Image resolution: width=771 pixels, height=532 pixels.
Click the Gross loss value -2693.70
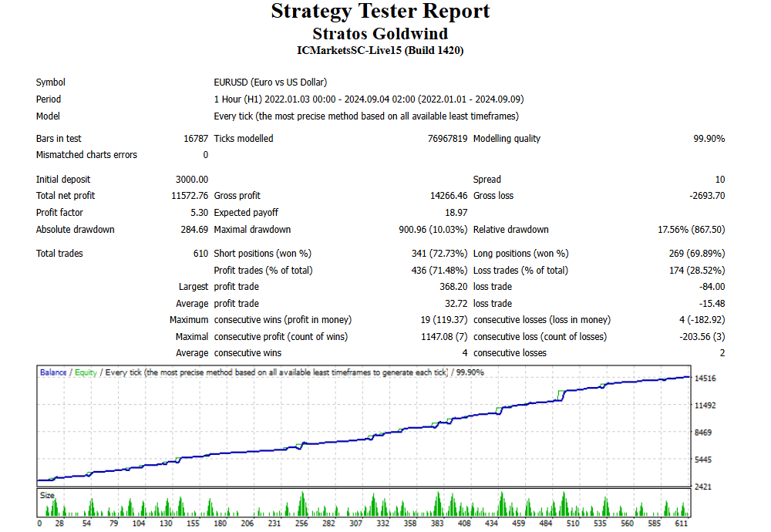click(x=707, y=196)
